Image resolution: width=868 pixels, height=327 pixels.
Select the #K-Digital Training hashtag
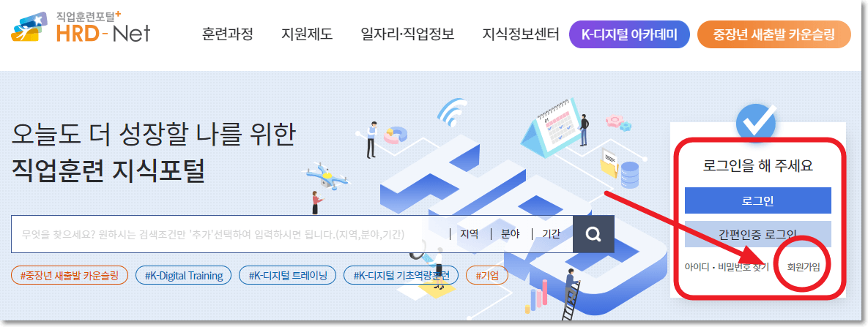coord(184,276)
